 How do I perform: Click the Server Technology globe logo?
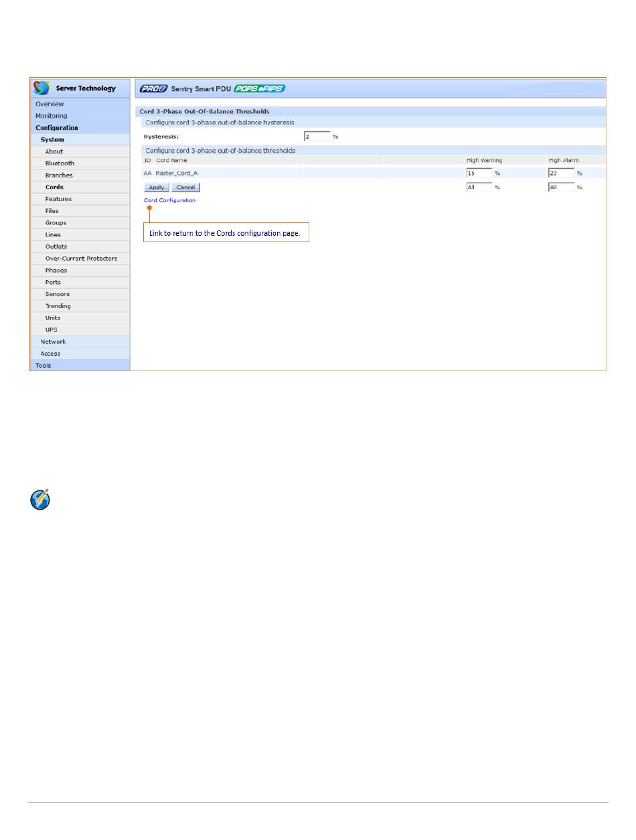42,88
